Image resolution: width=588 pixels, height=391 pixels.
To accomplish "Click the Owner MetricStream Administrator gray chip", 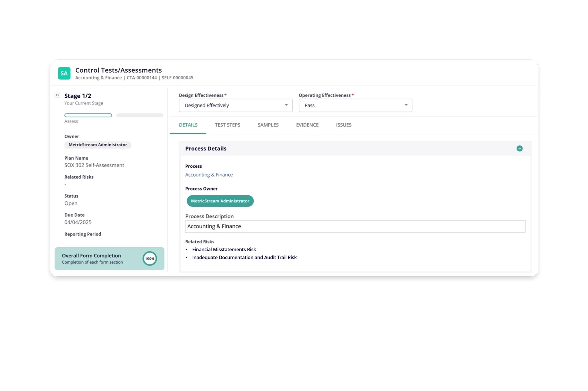I will click(98, 145).
